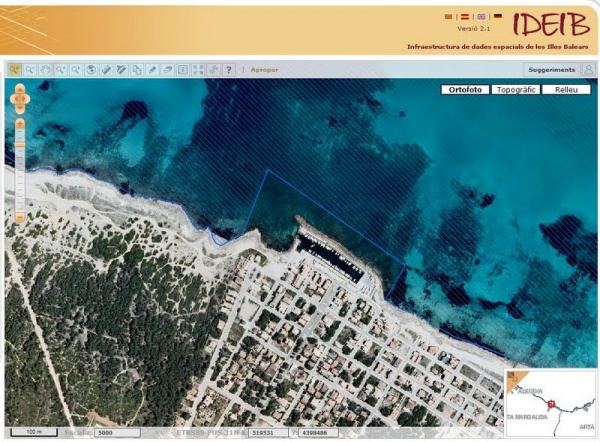600x442 pixels.
Task: Click the vertical zoom level slider handle
Action: pos(19,146)
